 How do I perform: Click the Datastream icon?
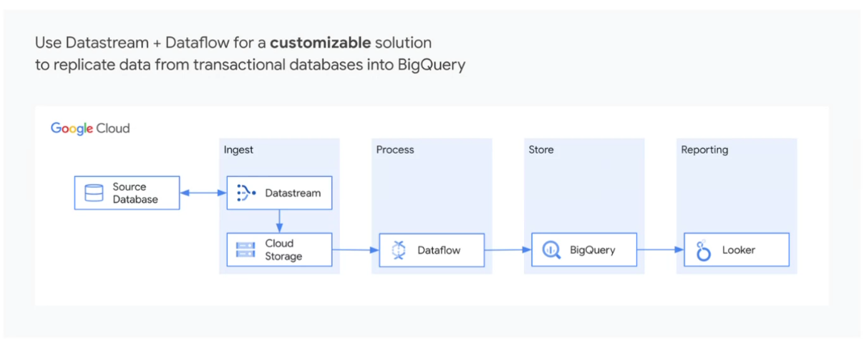click(x=245, y=192)
